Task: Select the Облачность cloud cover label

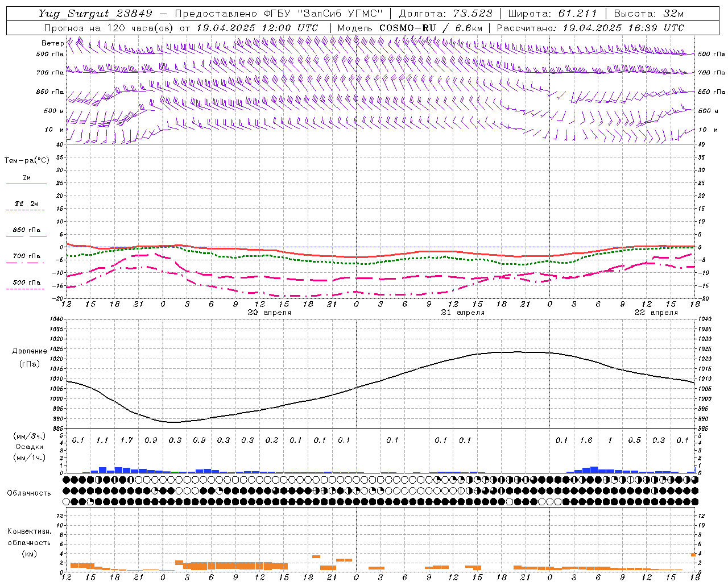Action: [x=29, y=493]
